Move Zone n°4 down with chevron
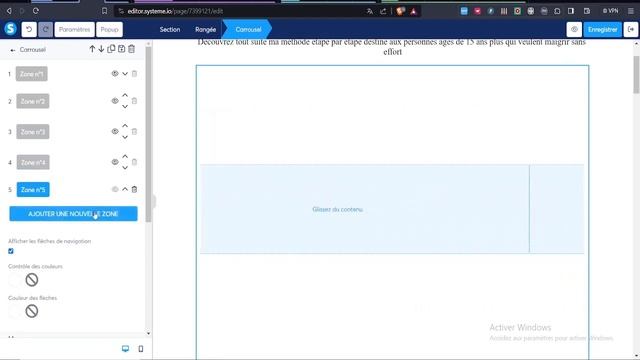The width and height of the screenshot is (640, 360). [x=125, y=168]
